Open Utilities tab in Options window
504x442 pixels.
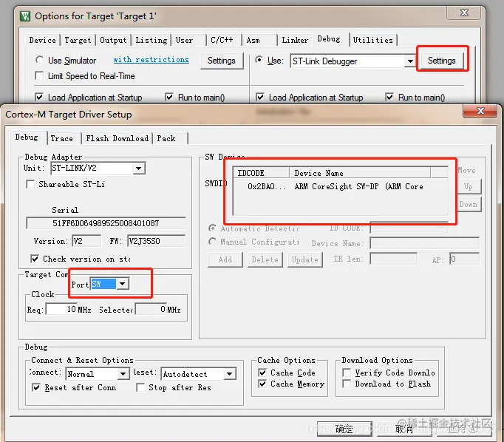click(x=373, y=40)
